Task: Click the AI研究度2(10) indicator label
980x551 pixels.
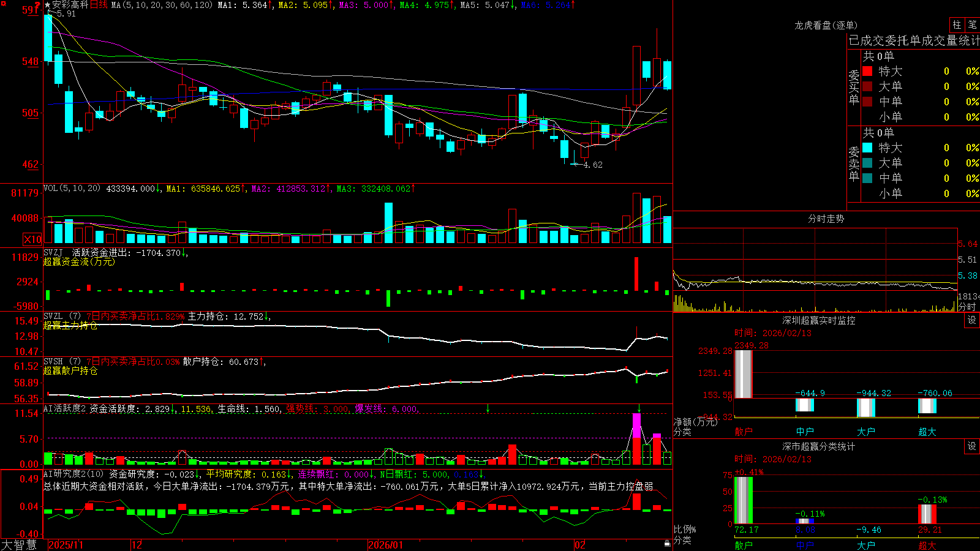Action: pyautogui.click(x=74, y=474)
